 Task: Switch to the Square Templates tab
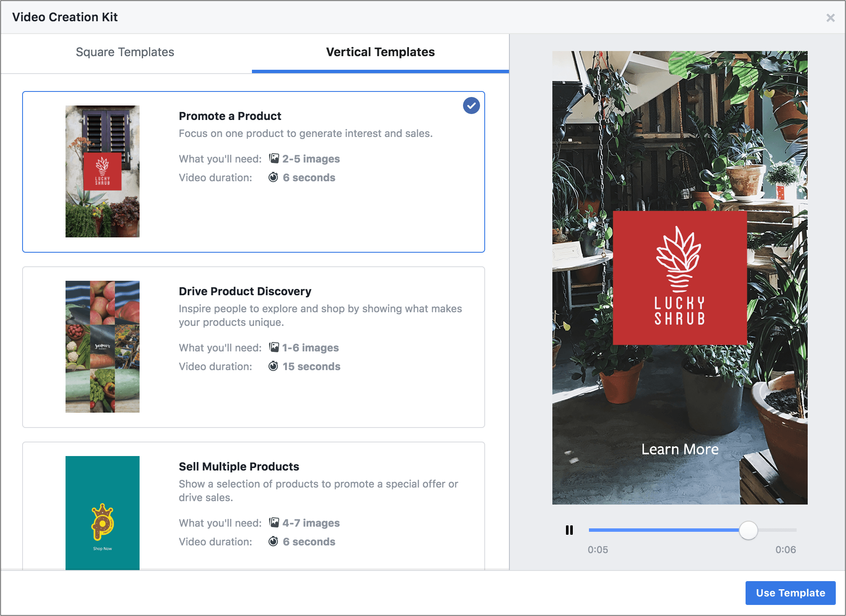tap(125, 52)
